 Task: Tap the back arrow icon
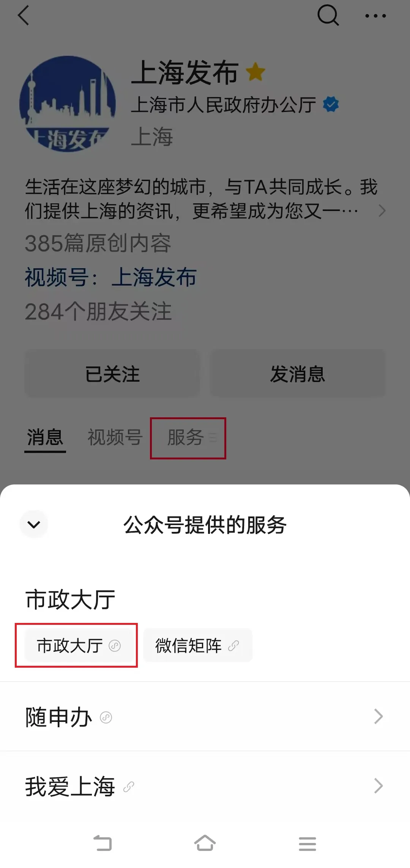tap(24, 16)
